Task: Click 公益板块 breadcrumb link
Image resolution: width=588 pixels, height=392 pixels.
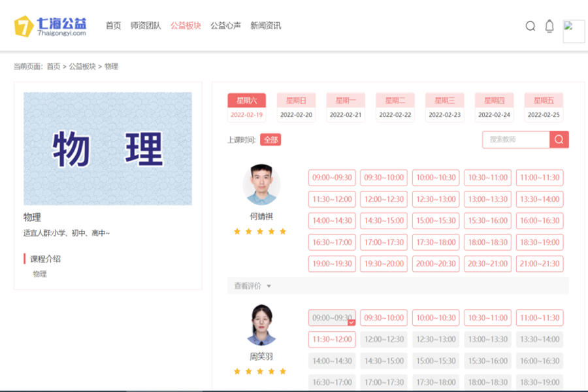Action: 82,67
